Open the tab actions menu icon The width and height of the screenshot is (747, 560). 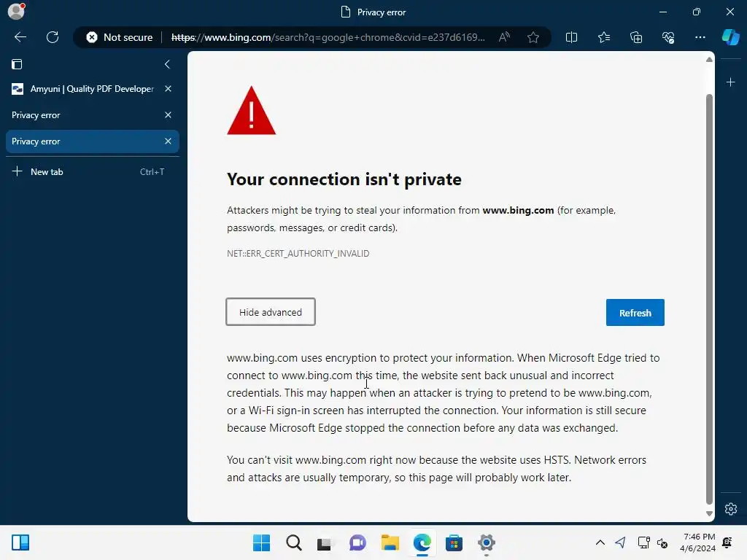(17, 64)
